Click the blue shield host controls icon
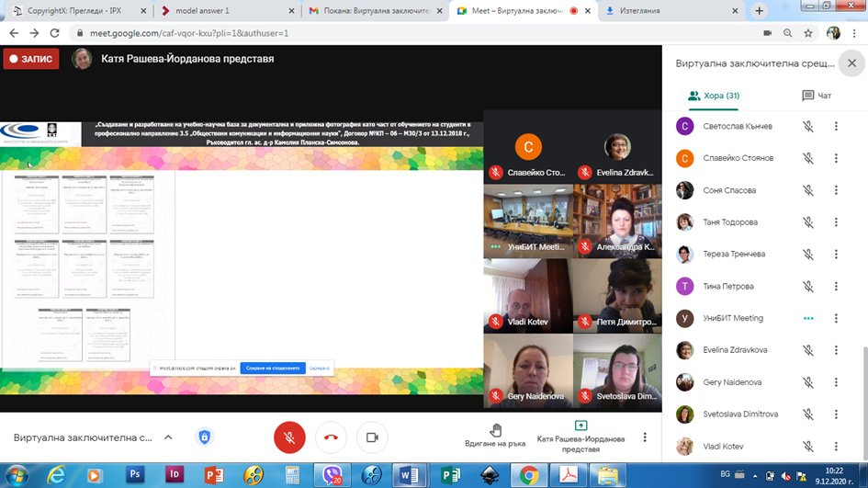The image size is (868, 488). tap(204, 437)
